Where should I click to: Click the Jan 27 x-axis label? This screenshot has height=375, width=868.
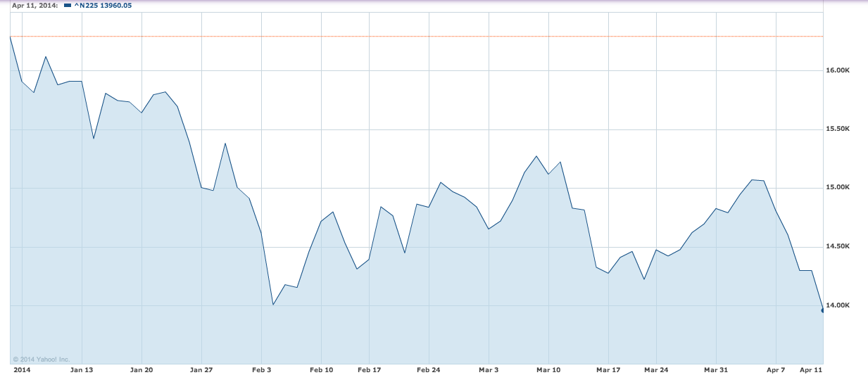[x=201, y=369]
